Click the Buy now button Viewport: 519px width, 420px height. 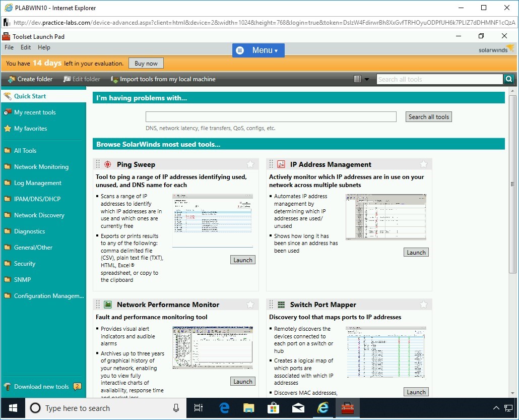point(146,64)
